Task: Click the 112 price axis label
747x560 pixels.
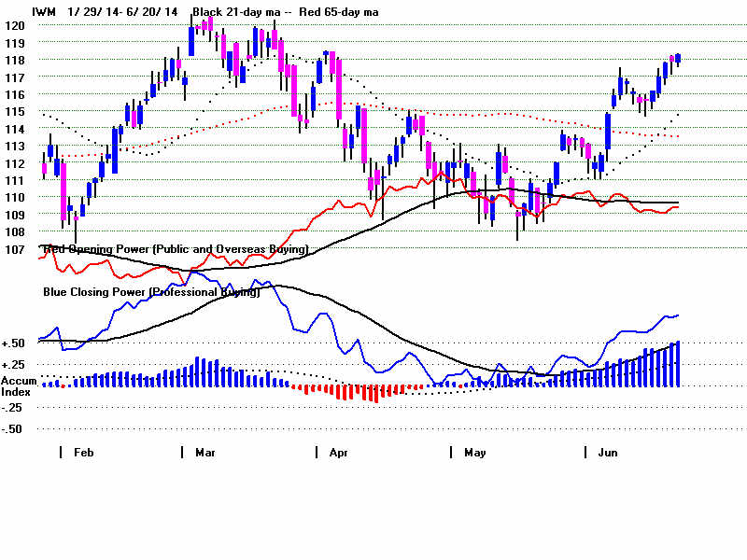Action: point(14,163)
